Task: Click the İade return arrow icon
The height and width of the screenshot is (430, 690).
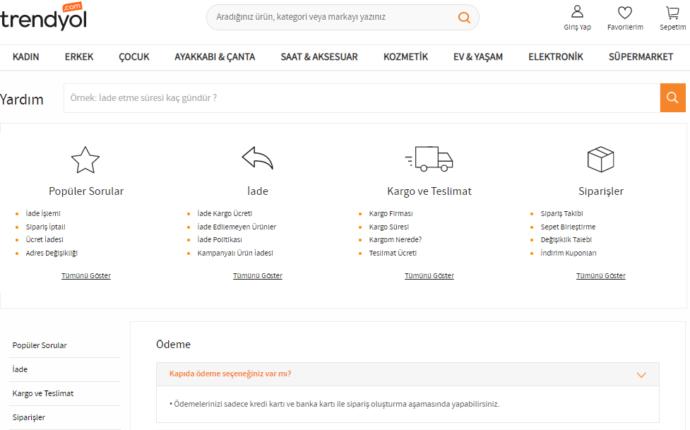Action: point(257,158)
